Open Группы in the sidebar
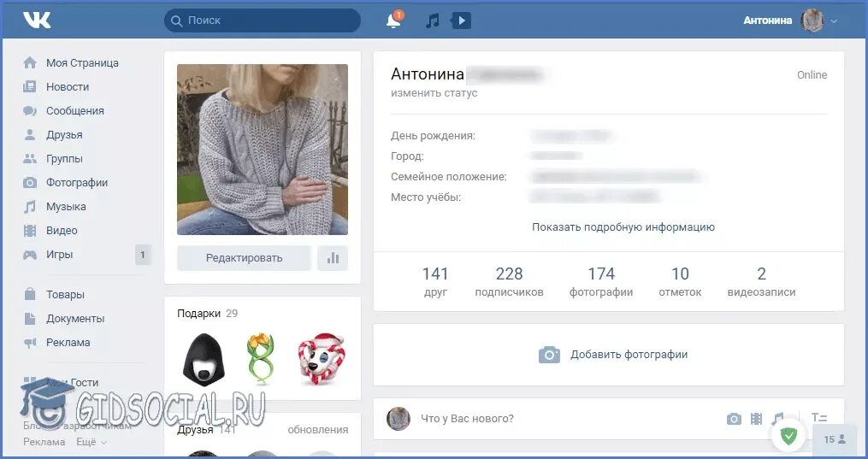Image resolution: width=868 pixels, height=459 pixels. coord(64,159)
